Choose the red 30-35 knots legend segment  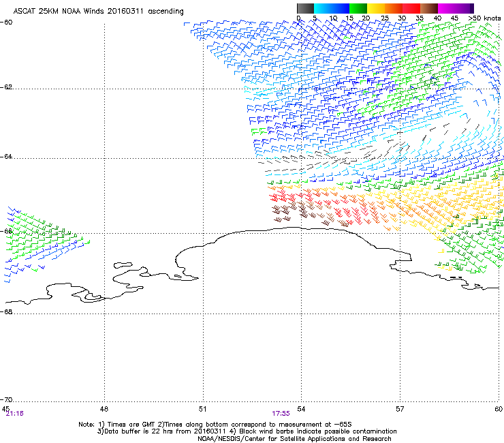pos(411,8)
